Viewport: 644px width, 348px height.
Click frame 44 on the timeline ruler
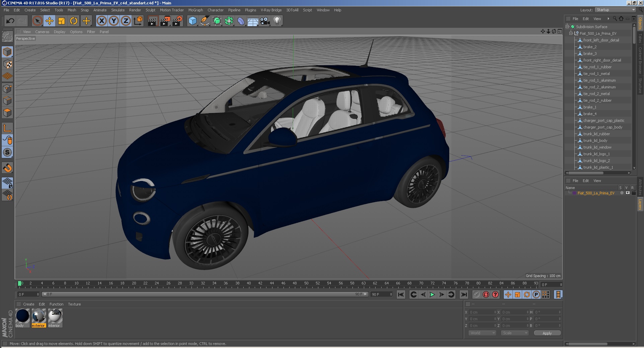coord(272,284)
